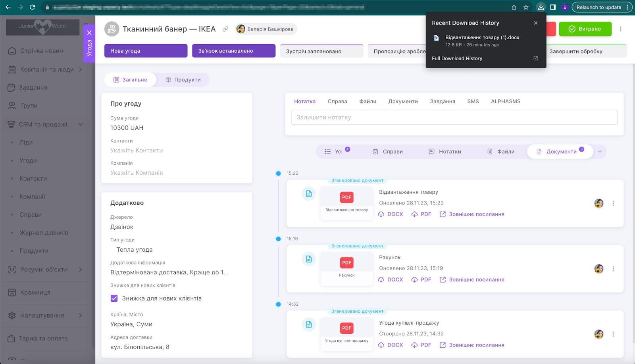Click the PDF thumbnail of Рахунок document

click(346, 263)
